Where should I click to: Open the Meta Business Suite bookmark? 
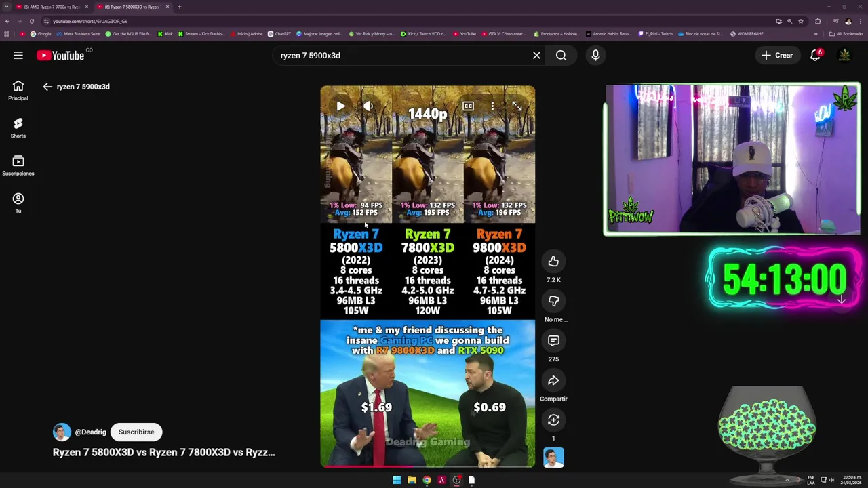(x=78, y=34)
